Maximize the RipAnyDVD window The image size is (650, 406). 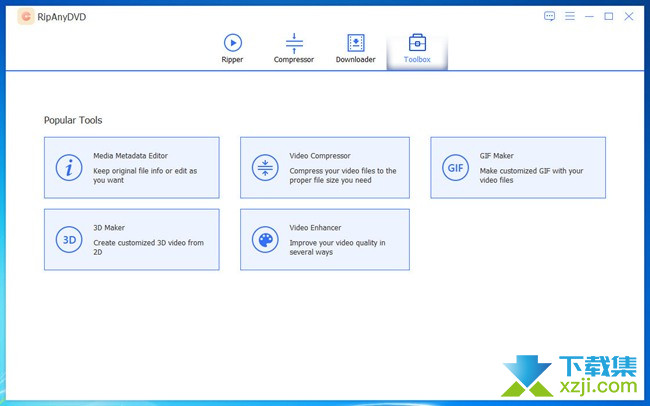coord(609,16)
